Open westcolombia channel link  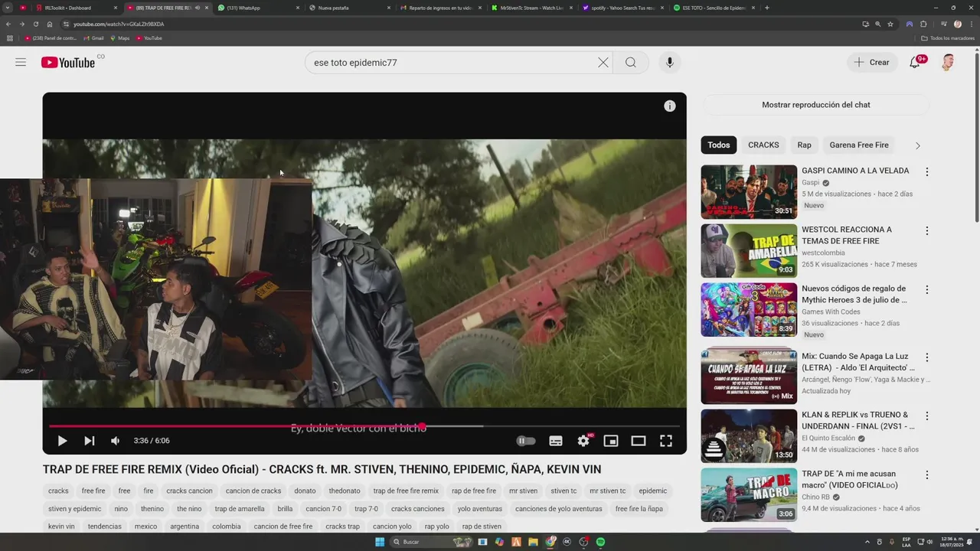[x=823, y=253]
